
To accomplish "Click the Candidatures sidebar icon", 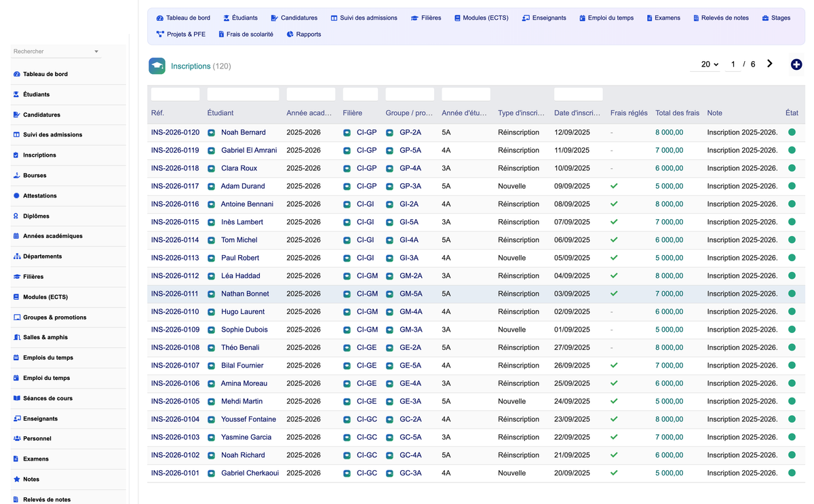I will [x=16, y=115].
